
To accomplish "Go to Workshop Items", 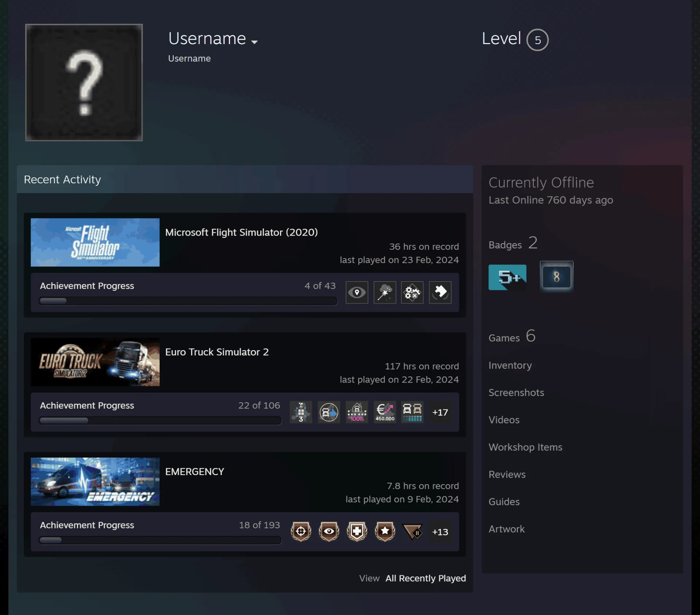I will pos(525,447).
